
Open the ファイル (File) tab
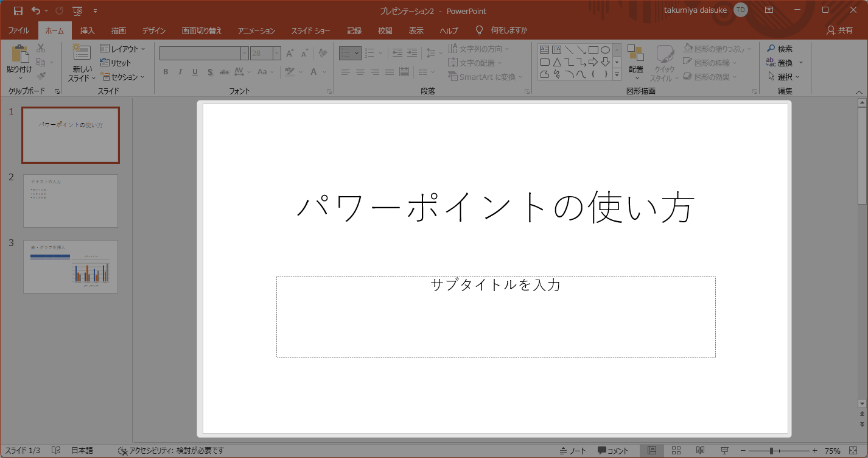(x=18, y=30)
